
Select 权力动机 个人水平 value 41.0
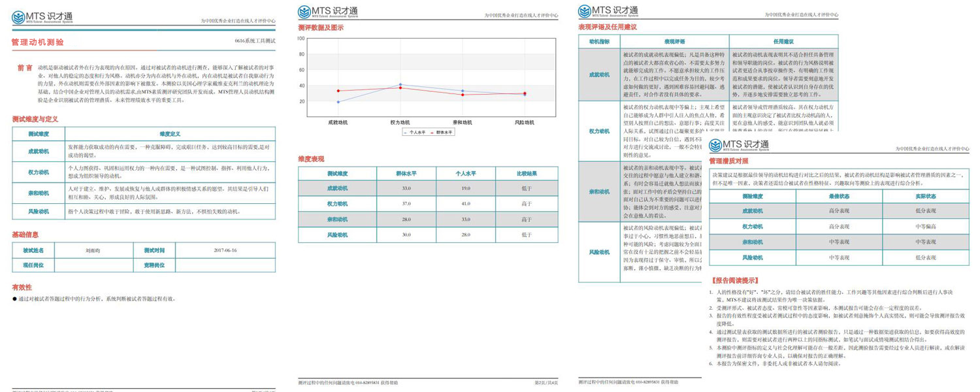pyautogui.click(x=466, y=204)
